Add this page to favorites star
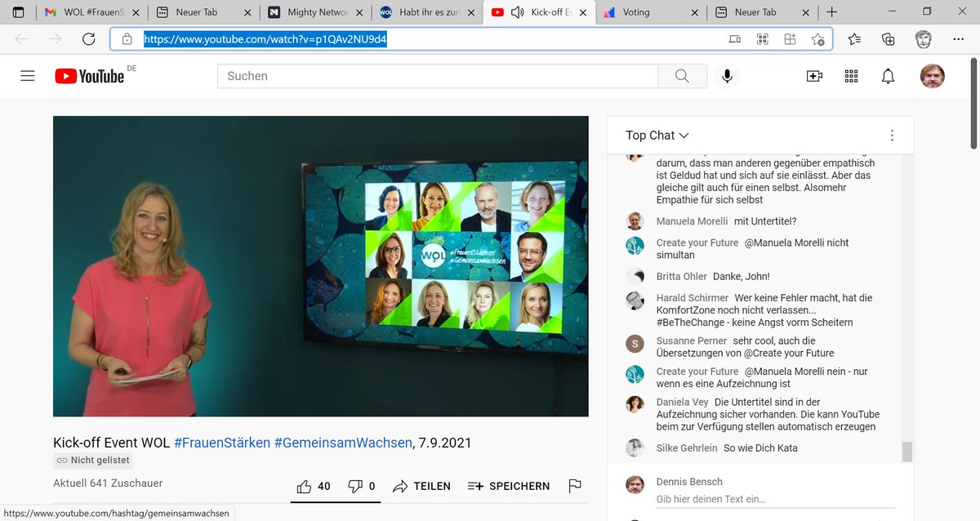The width and height of the screenshot is (980, 521). [x=817, y=39]
